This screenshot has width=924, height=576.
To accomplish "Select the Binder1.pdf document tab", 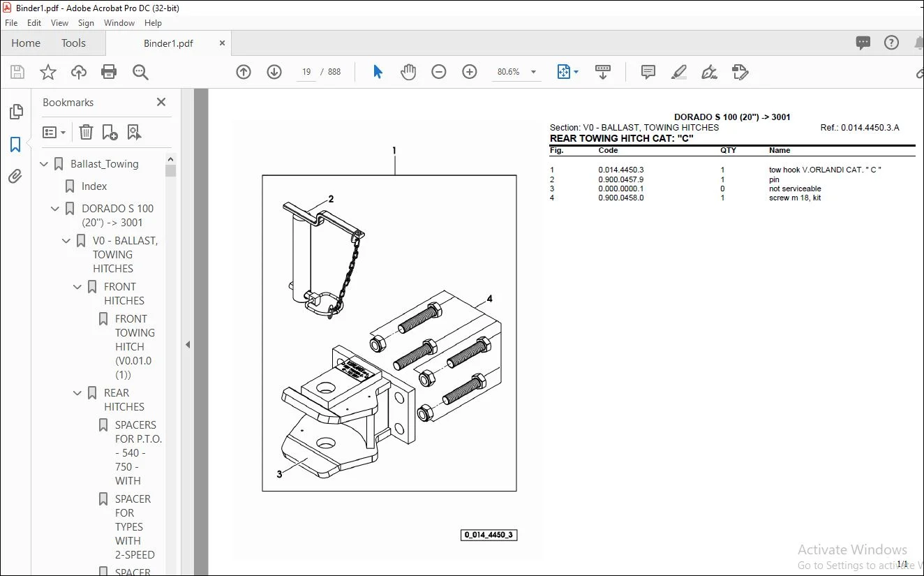I will (168, 43).
